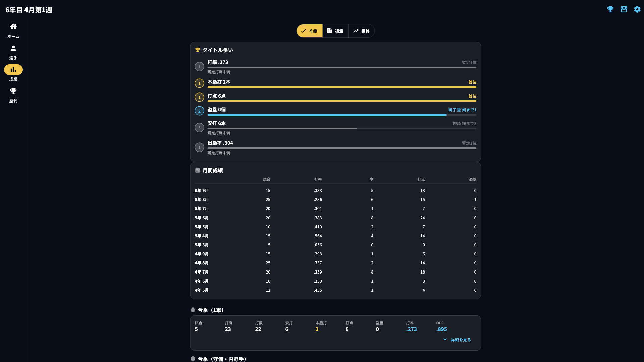Click the 4年 5月 row label
The image size is (644, 362).
point(202,290)
